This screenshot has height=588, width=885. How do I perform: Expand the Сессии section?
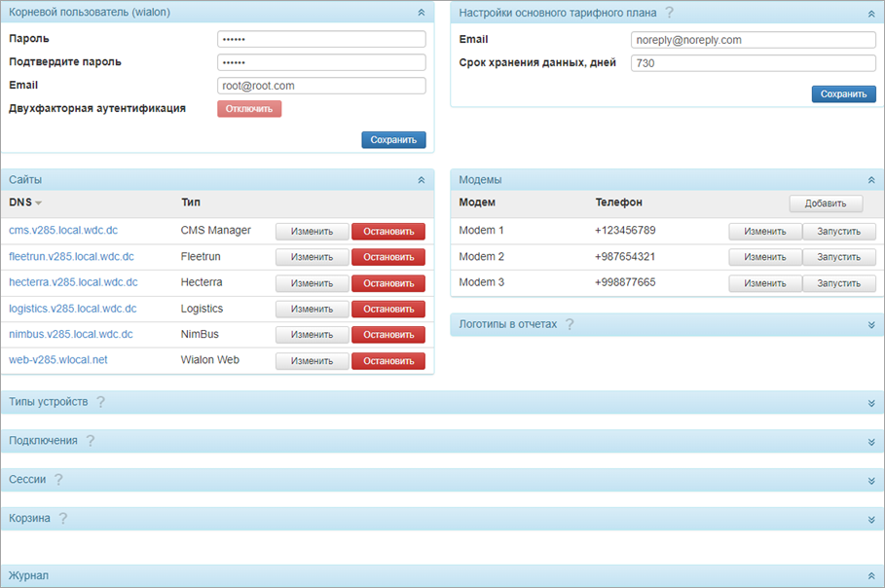tap(871, 481)
